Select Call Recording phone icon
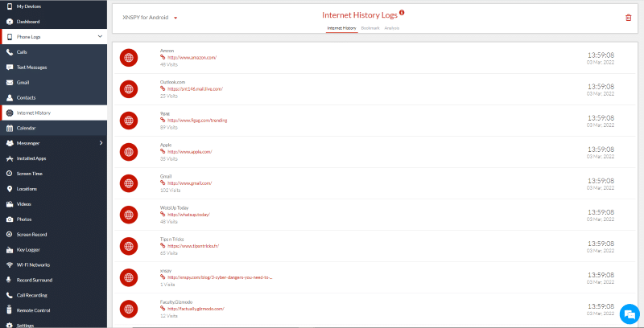644x328 pixels. coord(10,295)
